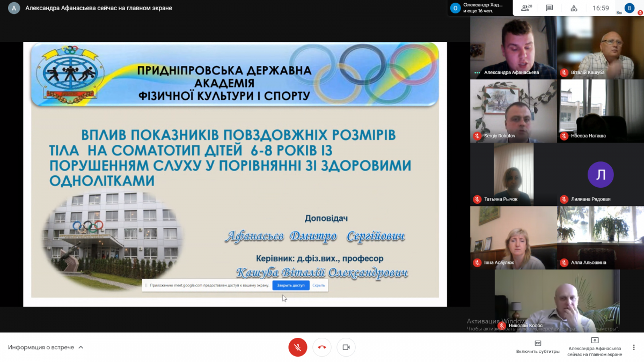End the call with hang-up button
Screen dimensions: 644x362
coord(322,348)
